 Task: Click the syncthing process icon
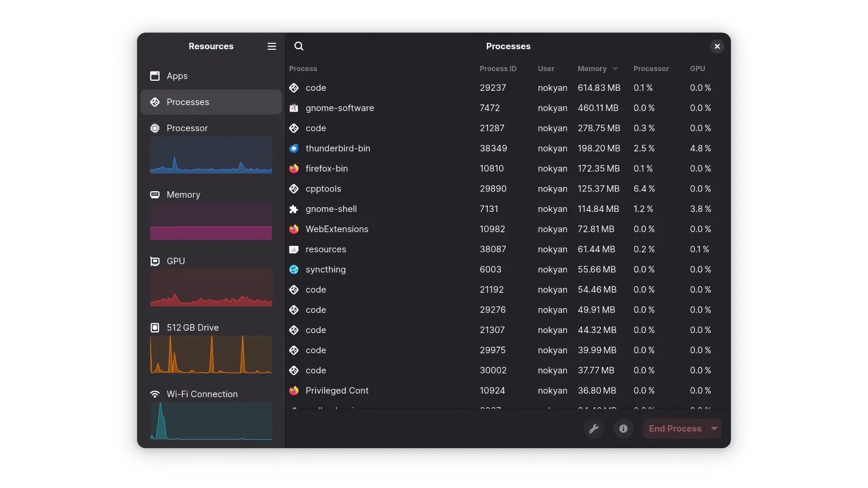point(294,269)
